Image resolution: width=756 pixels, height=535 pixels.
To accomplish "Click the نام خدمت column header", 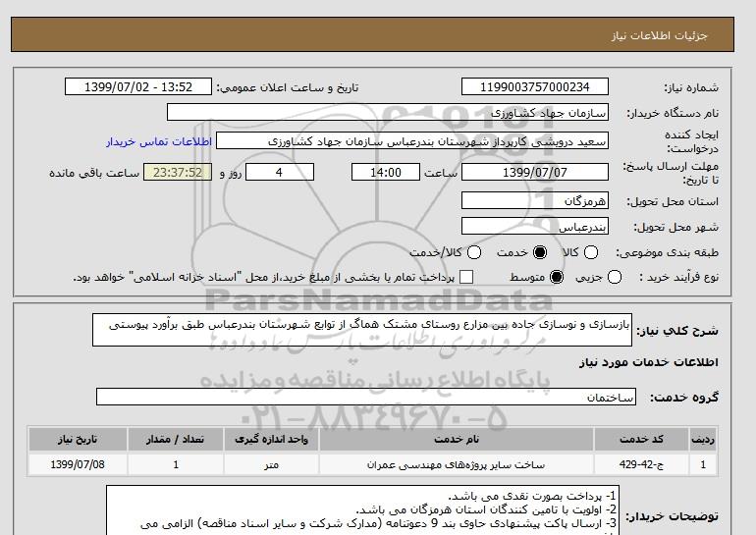I will (457, 439).
